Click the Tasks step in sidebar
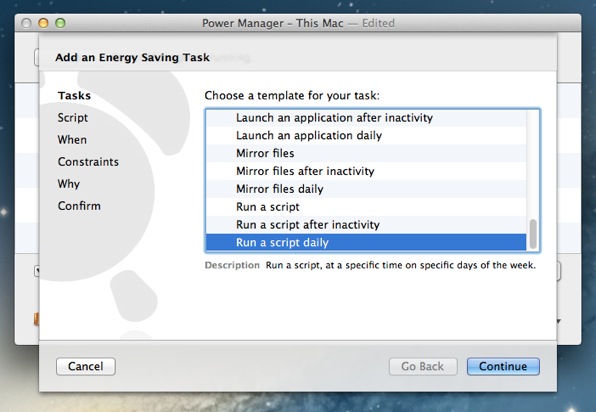This screenshot has width=596, height=412. [x=74, y=95]
